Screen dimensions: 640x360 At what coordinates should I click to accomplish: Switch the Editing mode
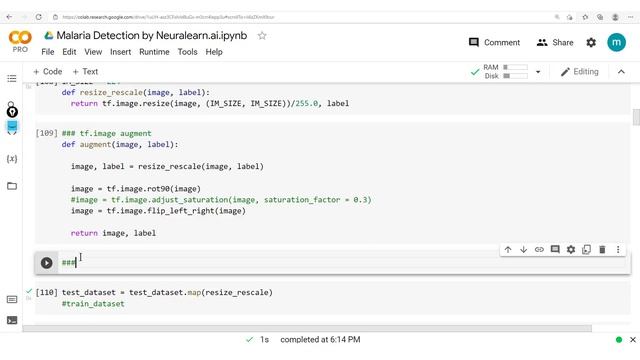click(580, 72)
